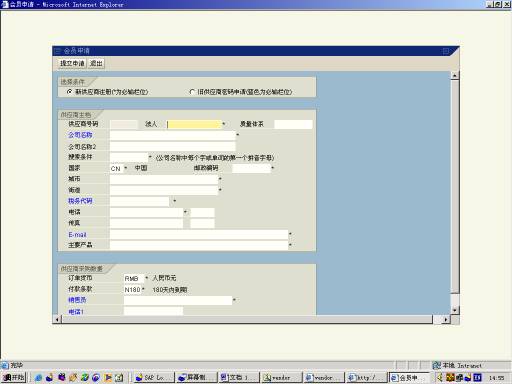The width and height of the screenshot is (512, 384).
Task: Click the 退出 exit button
Action: pos(96,63)
